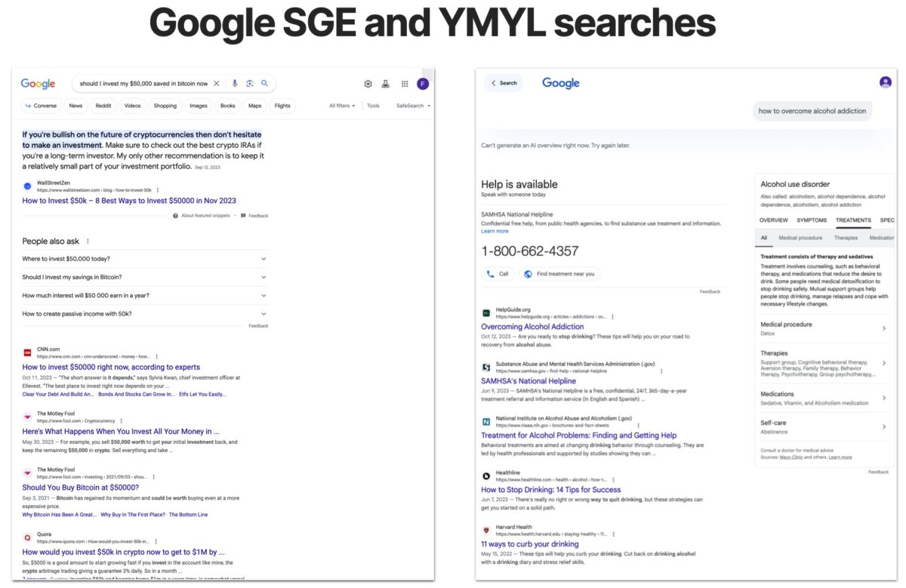Open Search settings gear icon
906x588 pixels.
point(368,83)
